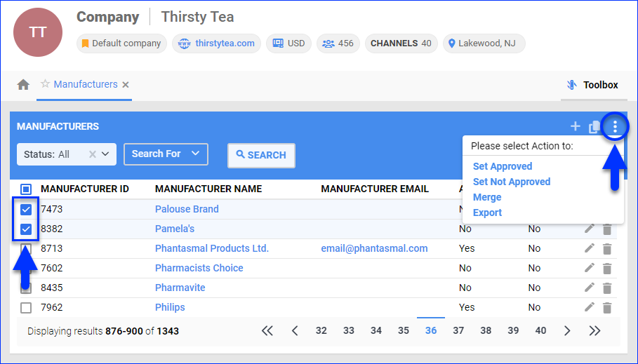Expand the Status filter dropdown
The height and width of the screenshot is (364, 638).
[105, 154]
